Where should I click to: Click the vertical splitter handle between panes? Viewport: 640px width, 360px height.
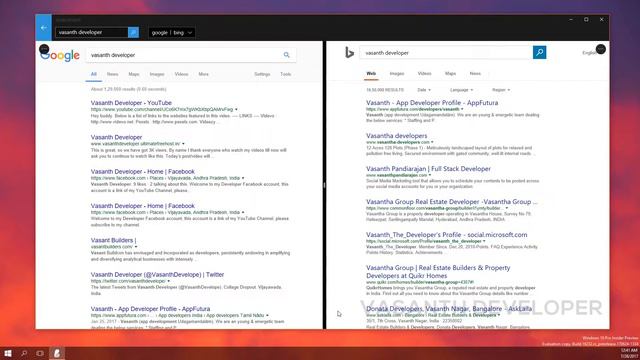(324, 185)
